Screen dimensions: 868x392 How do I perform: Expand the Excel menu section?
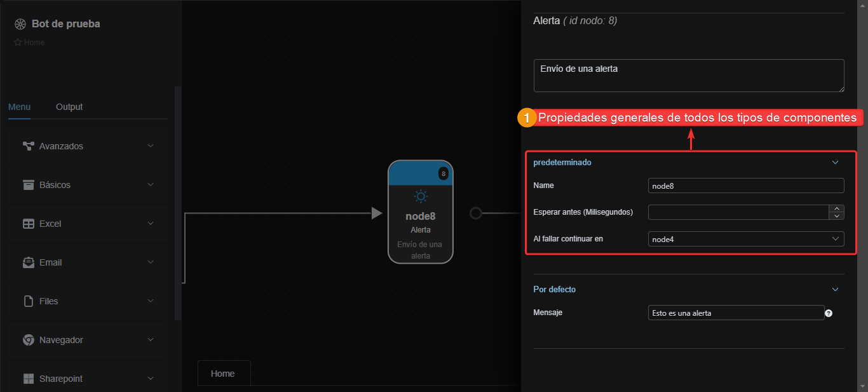click(x=151, y=224)
